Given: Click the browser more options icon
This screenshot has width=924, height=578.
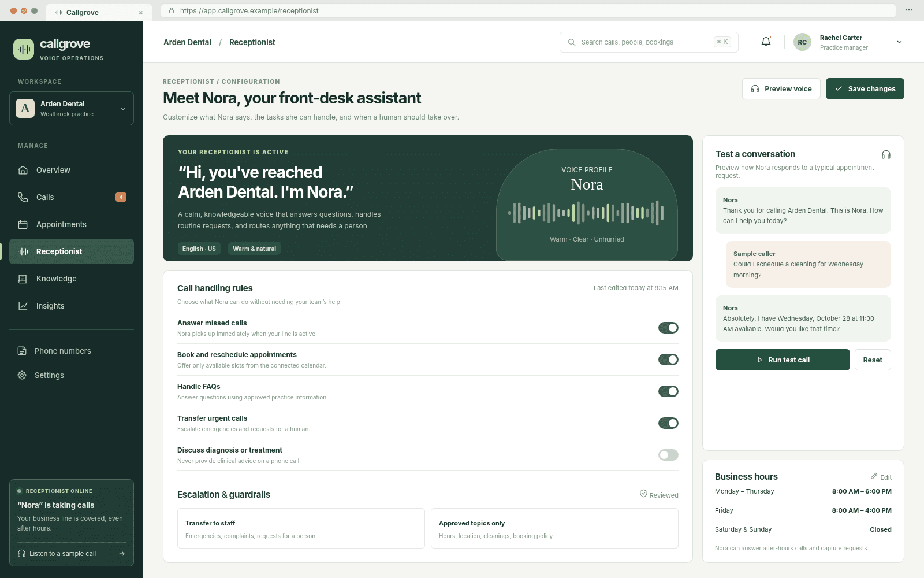Looking at the screenshot, I should pos(908,10).
